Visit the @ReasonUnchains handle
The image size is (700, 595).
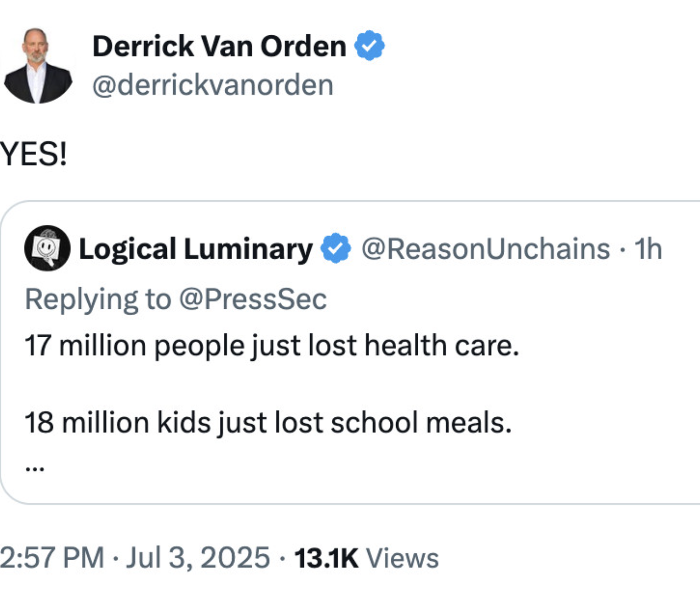(x=486, y=249)
